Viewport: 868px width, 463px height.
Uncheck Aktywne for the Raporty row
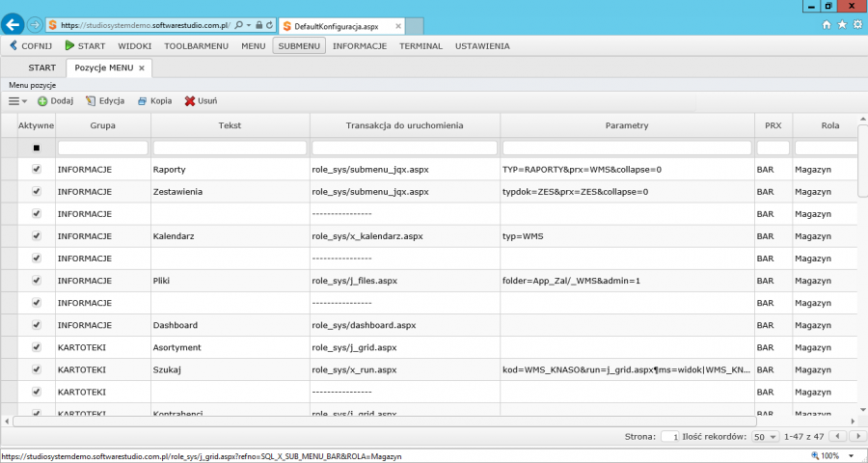pos(37,169)
